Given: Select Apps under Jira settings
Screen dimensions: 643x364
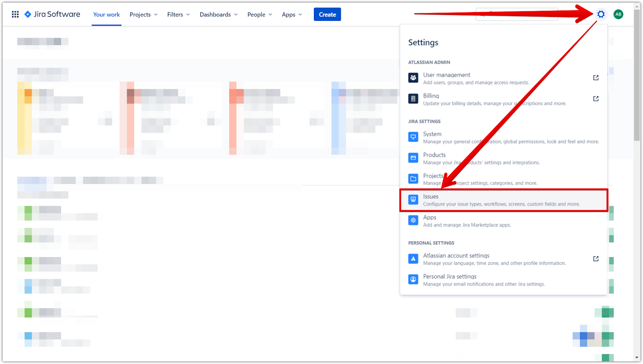Looking at the screenshot, I should click(x=504, y=221).
